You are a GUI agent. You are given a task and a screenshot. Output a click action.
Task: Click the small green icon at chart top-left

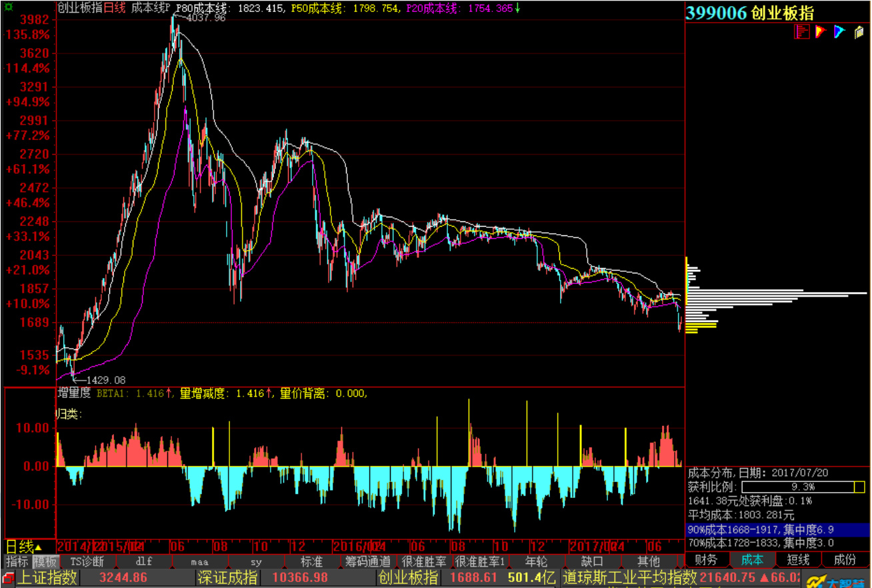click(10, 6)
